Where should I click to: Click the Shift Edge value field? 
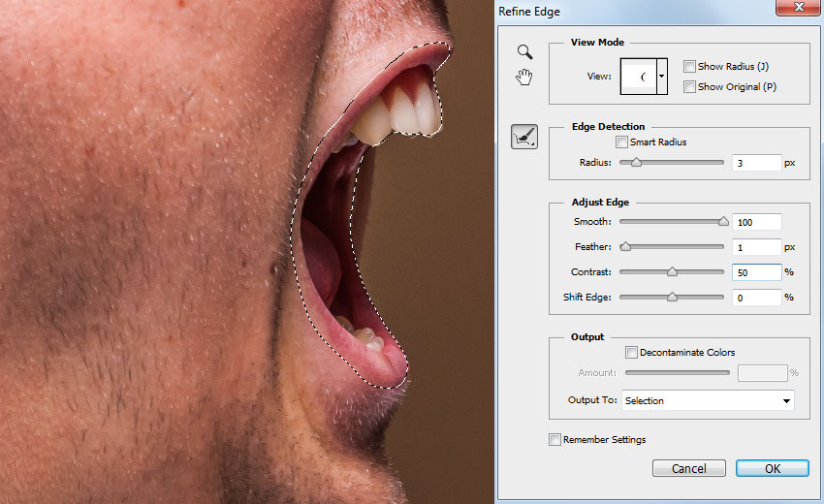click(757, 298)
